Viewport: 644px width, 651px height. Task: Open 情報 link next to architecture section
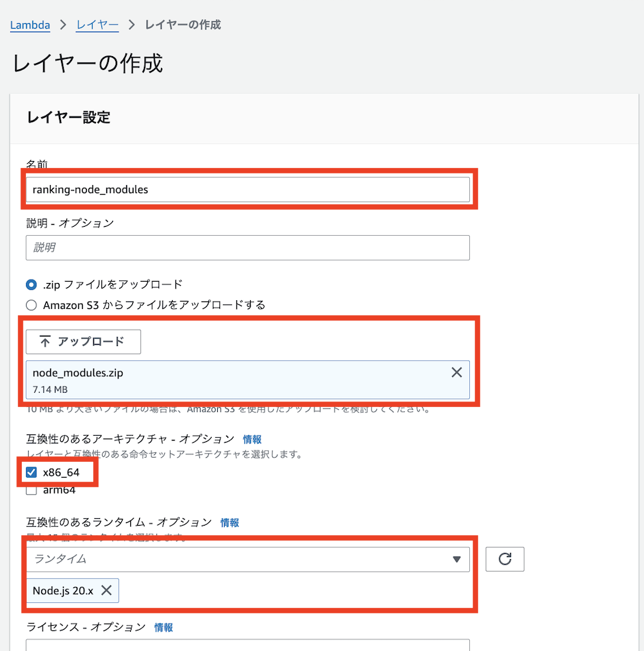[x=252, y=439]
